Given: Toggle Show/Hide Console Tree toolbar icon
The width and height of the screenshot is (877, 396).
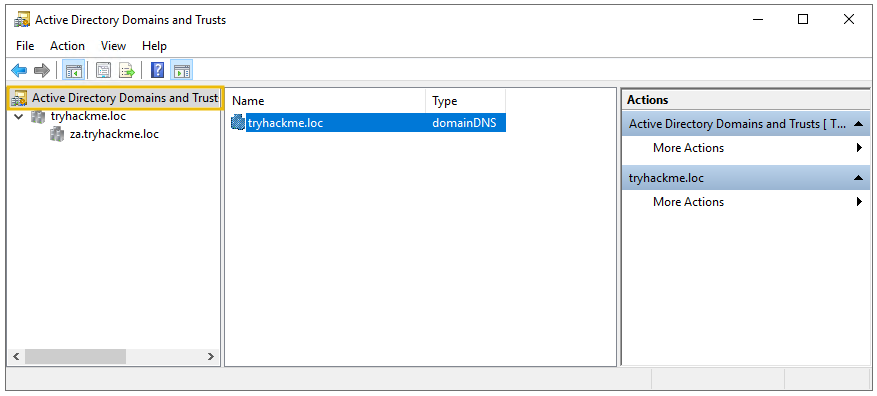Looking at the screenshot, I should click(x=74, y=70).
